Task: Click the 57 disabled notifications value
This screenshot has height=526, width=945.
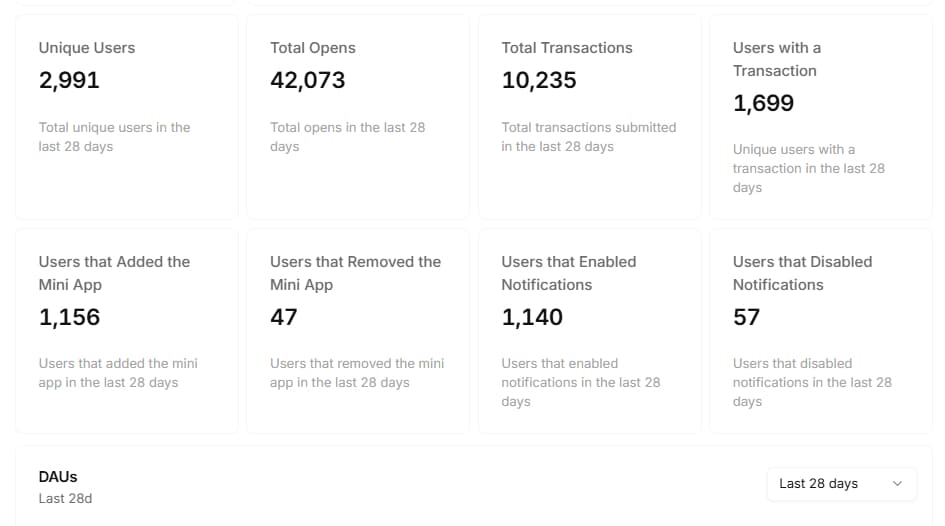Action: pyautogui.click(x=747, y=317)
